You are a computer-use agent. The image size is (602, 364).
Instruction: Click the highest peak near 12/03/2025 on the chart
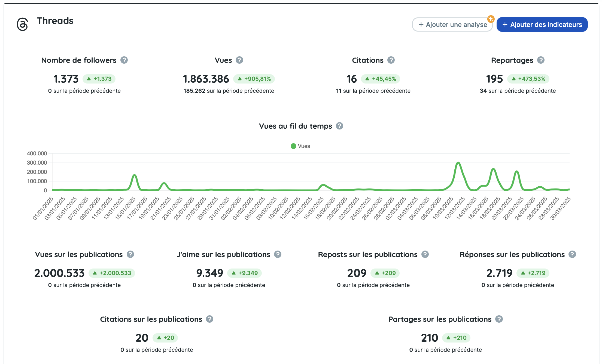coord(458,163)
